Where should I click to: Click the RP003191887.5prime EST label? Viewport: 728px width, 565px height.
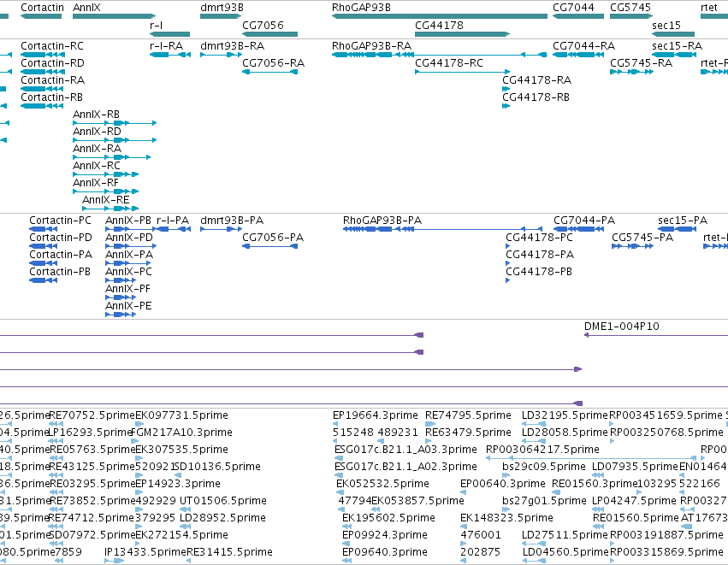click(666, 535)
